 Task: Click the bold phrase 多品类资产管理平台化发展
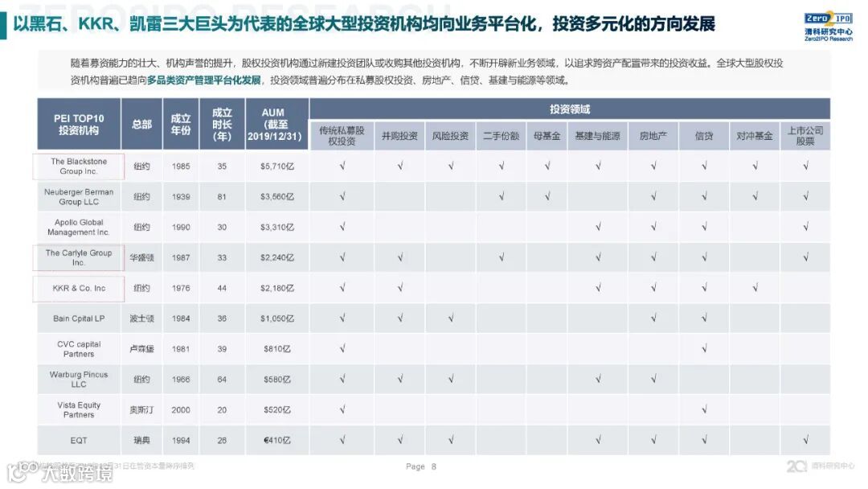pyautogui.click(x=203, y=80)
